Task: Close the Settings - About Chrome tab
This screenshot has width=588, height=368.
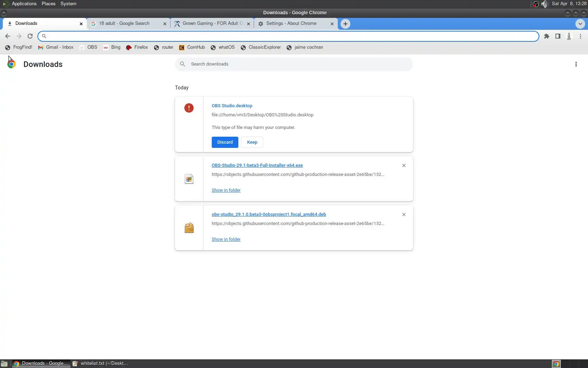Action: 332,24
